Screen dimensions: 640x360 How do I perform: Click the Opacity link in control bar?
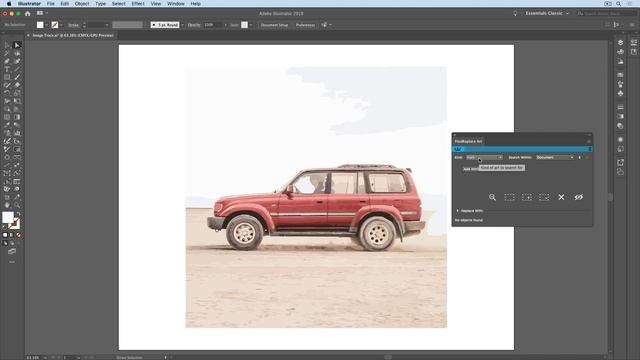click(x=194, y=25)
